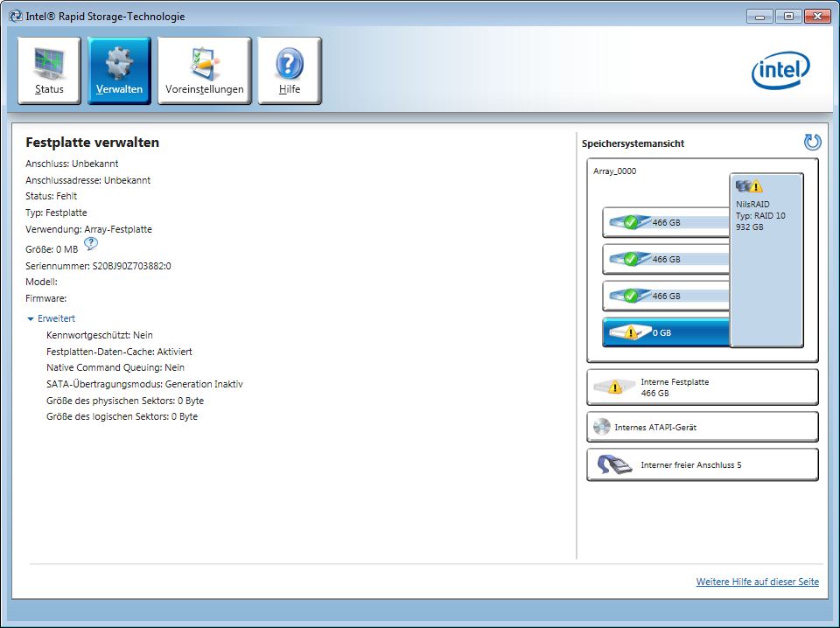Image resolution: width=840 pixels, height=628 pixels.
Task: Click the Intel logo
Action: tap(780, 70)
